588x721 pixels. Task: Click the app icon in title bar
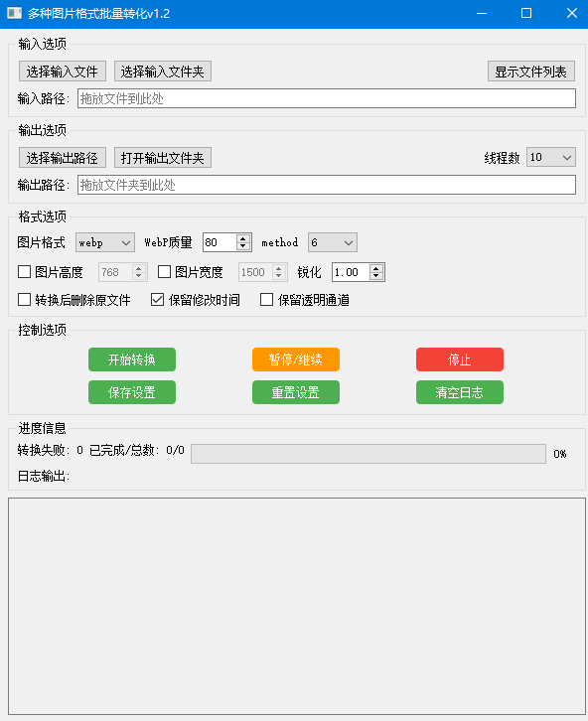coord(14,13)
